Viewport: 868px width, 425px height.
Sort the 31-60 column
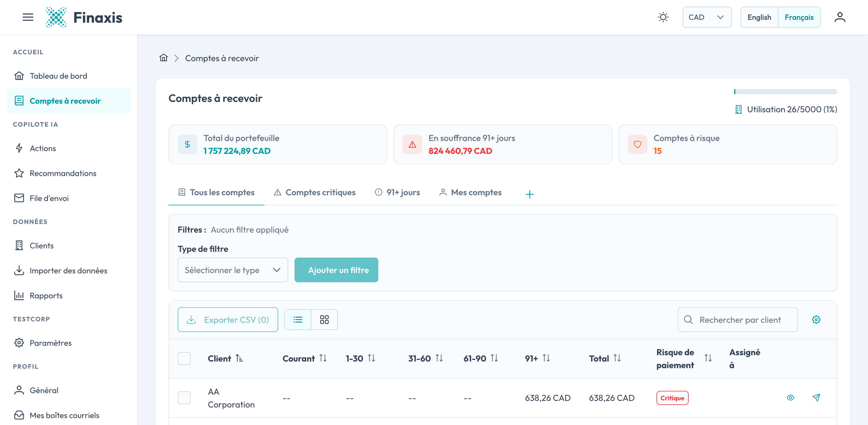tap(439, 358)
